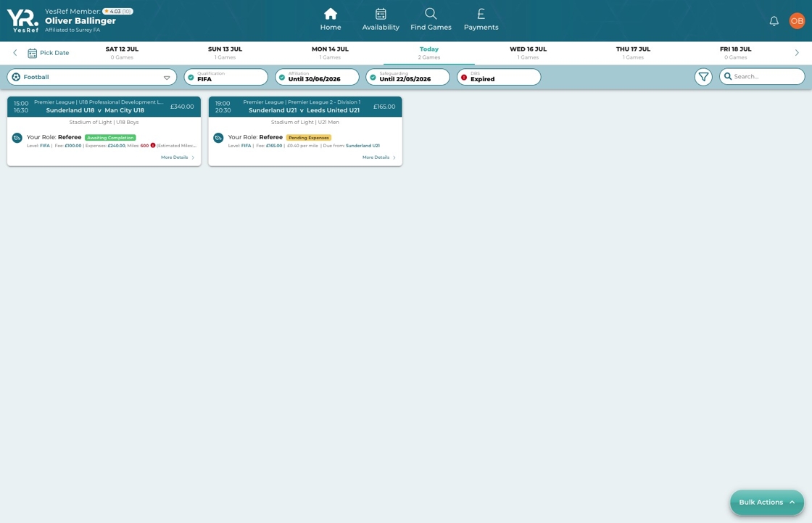This screenshot has width=812, height=523.
Task: Click the Safeguarding Until 22/05/2026 pill
Action: [x=407, y=77]
